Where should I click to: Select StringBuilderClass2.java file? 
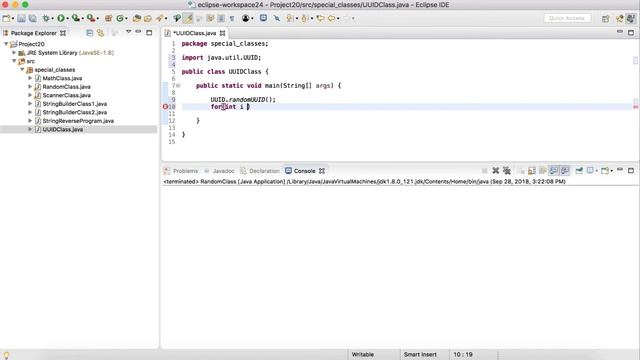(75, 112)
